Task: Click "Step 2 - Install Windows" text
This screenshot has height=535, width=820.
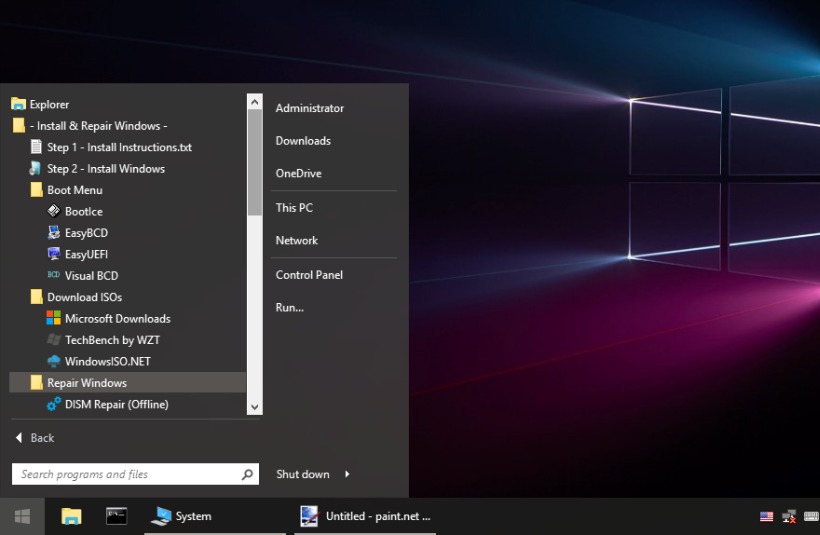Action: tap(106, 168)
